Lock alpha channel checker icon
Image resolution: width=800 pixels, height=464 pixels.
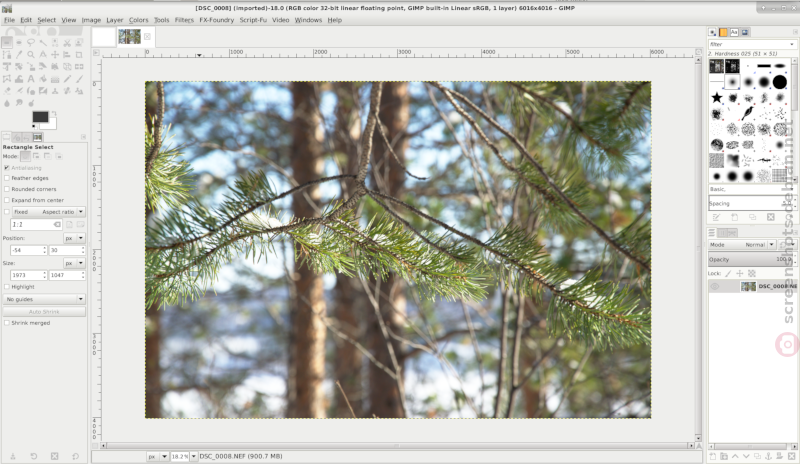(x=752, y=274)
